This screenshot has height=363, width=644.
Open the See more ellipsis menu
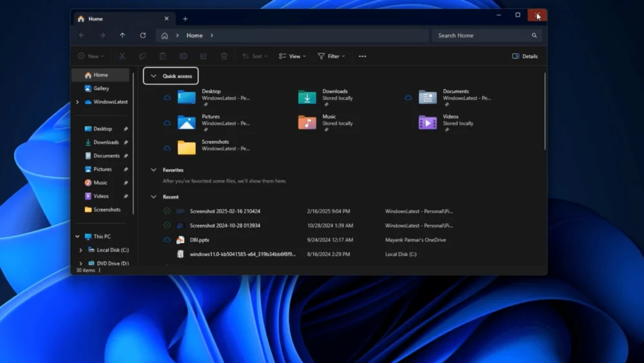(x=362, y=56)
